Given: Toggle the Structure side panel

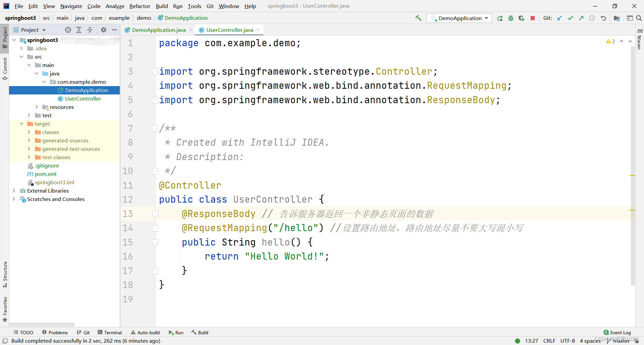Looking at the screenshot, I should pyautogui.click(x=5, y=274).
